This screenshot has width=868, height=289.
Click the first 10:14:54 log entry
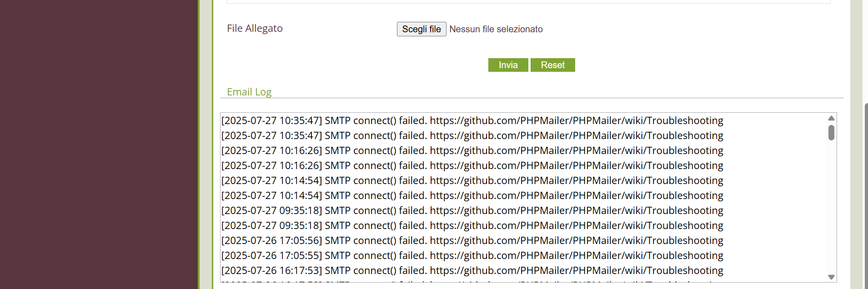[x=472, y=180]
